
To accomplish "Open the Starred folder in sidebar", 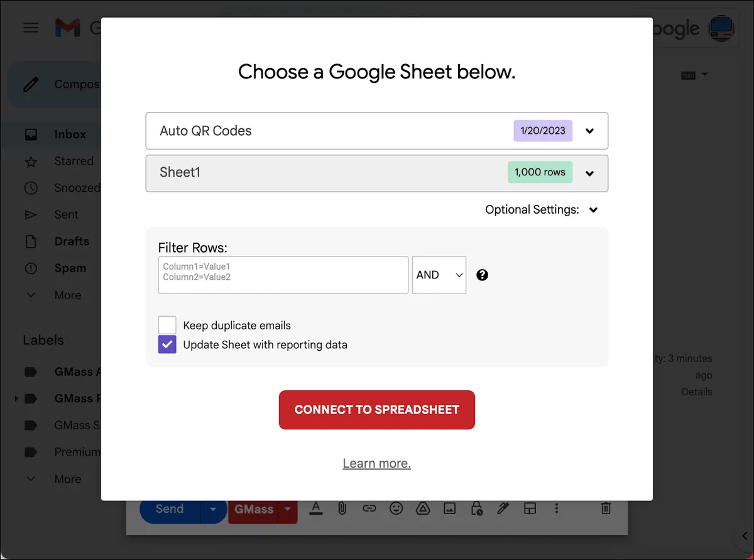I will click(x=74, y=161).
